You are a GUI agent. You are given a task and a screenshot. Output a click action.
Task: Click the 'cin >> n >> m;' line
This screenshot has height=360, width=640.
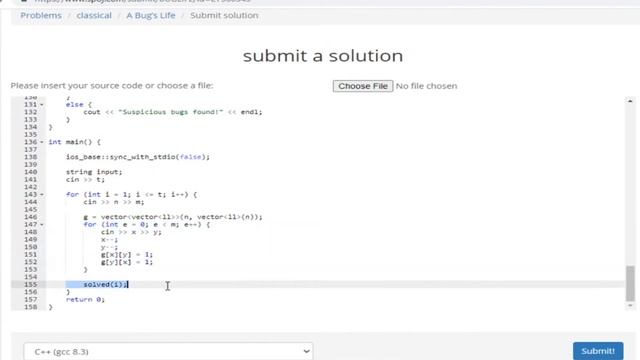click(113, 202)
